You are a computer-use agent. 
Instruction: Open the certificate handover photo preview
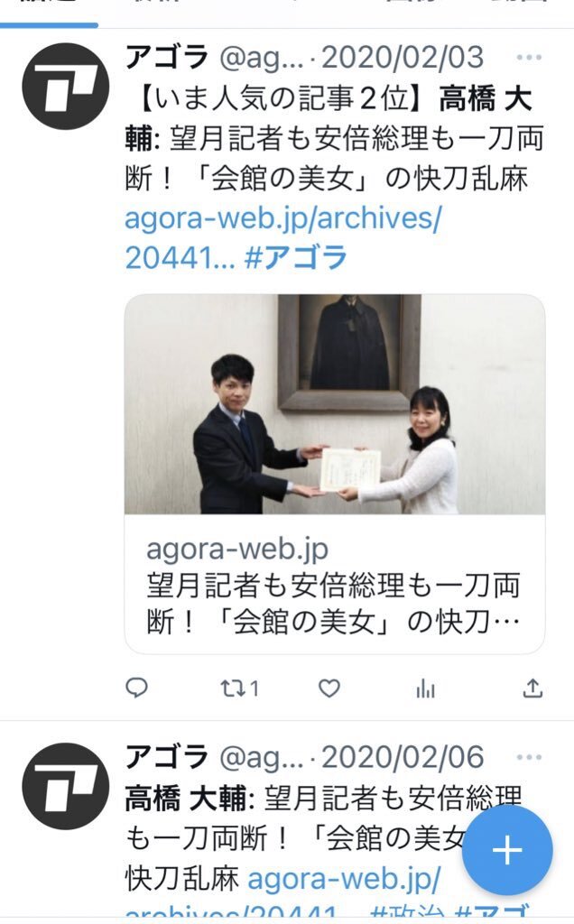click(x=335, y=404)
